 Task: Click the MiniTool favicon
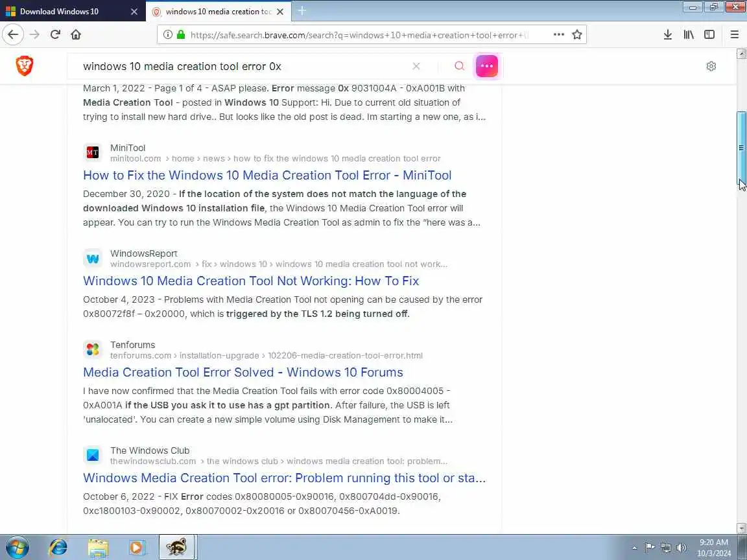[93, 152]
